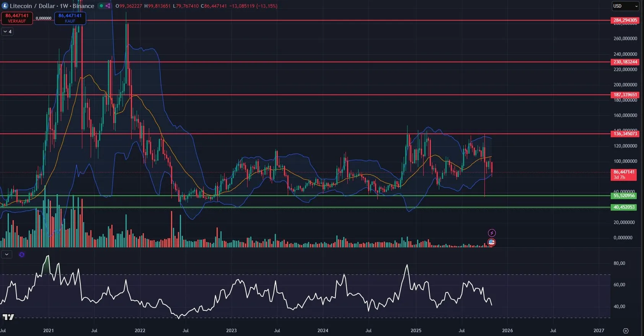This screenshot has width=644, height=336.
Task: Click the 2026 label on time axis
Action: point(507,331)
